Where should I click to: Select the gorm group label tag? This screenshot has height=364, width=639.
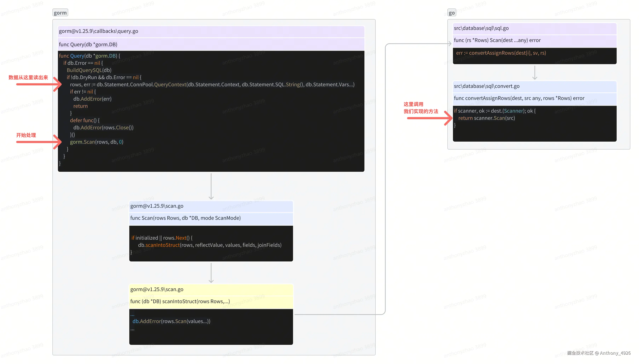tap(60, 13)
